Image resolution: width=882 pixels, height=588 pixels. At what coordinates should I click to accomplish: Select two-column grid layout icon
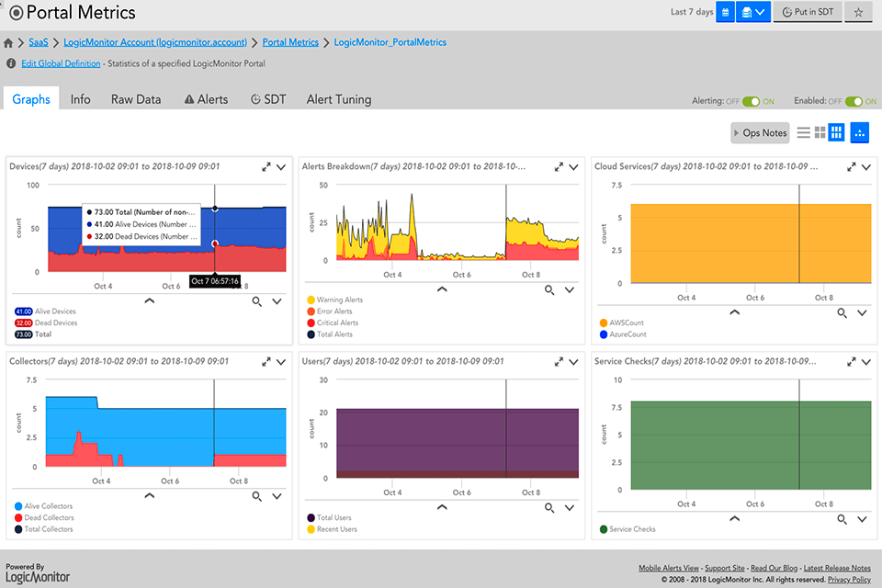click(820, 133)
